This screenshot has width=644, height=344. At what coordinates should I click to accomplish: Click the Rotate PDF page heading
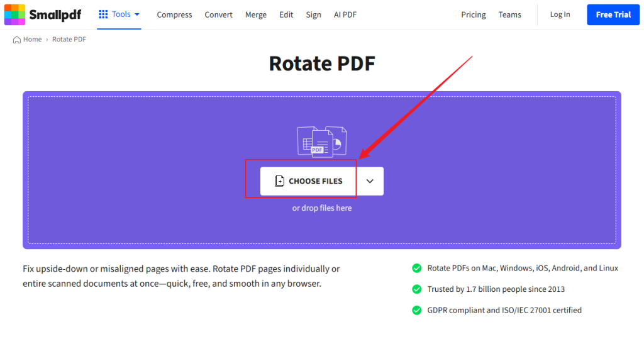pos(322,64)
